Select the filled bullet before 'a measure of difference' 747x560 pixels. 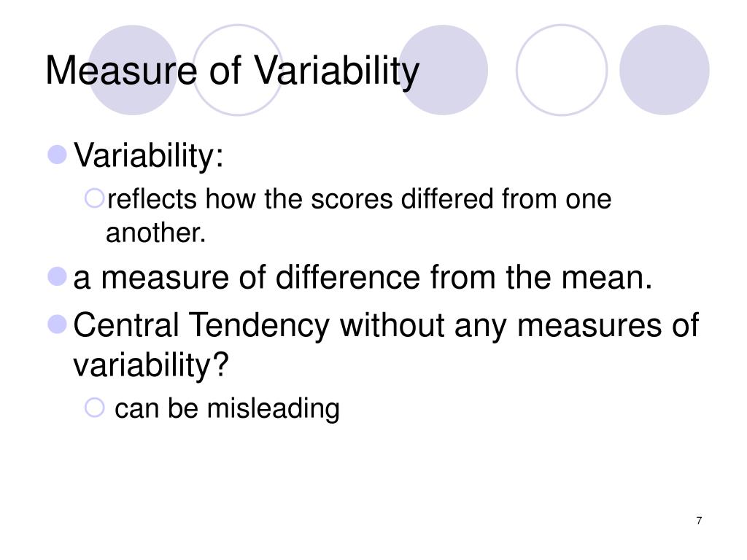(57, 276)
